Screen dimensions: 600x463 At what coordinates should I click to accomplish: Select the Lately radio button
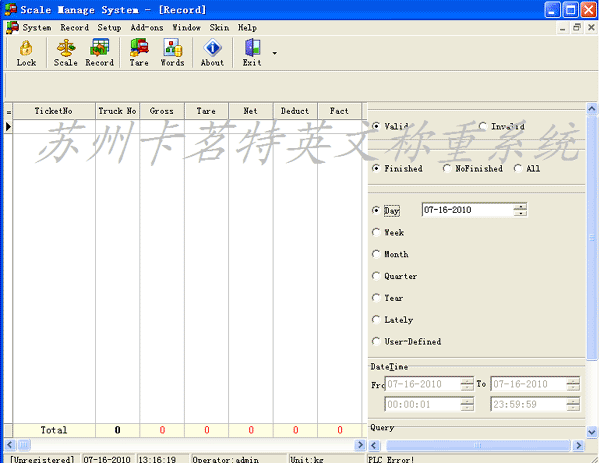point(376,320)
